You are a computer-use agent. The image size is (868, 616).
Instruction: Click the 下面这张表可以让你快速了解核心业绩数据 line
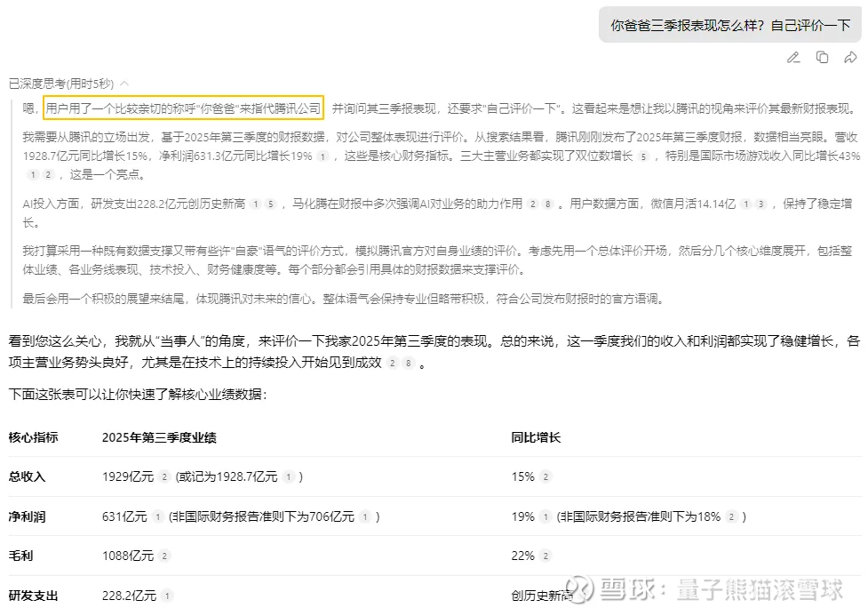tap(138, 395)
